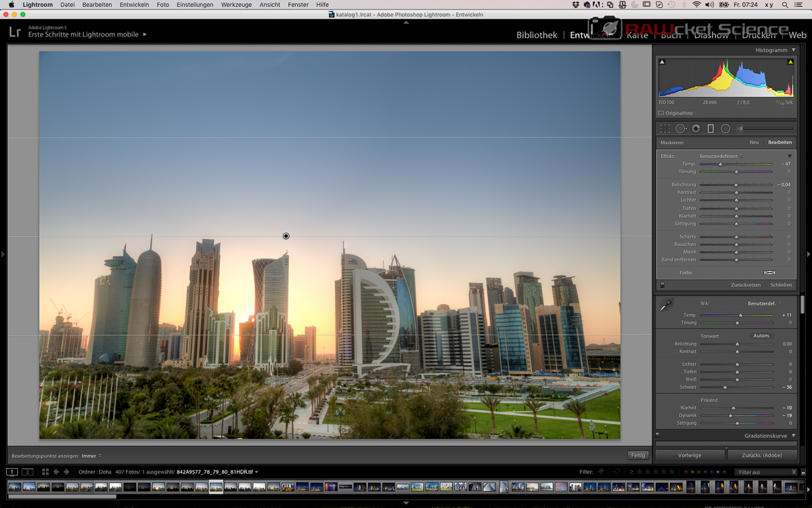Screen dimensions: 812x508
Task: Open the Farbe color swatch
Action: click(769, 272)
